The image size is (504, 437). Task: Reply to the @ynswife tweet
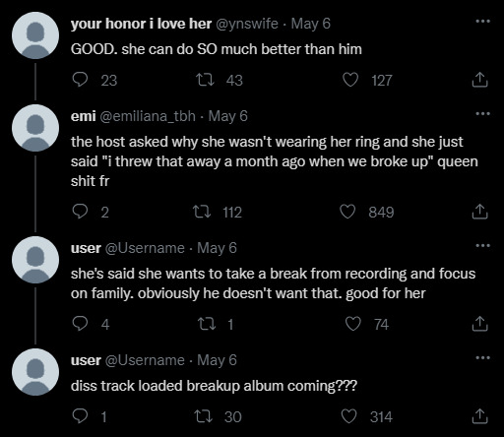(x=80, y=80)
